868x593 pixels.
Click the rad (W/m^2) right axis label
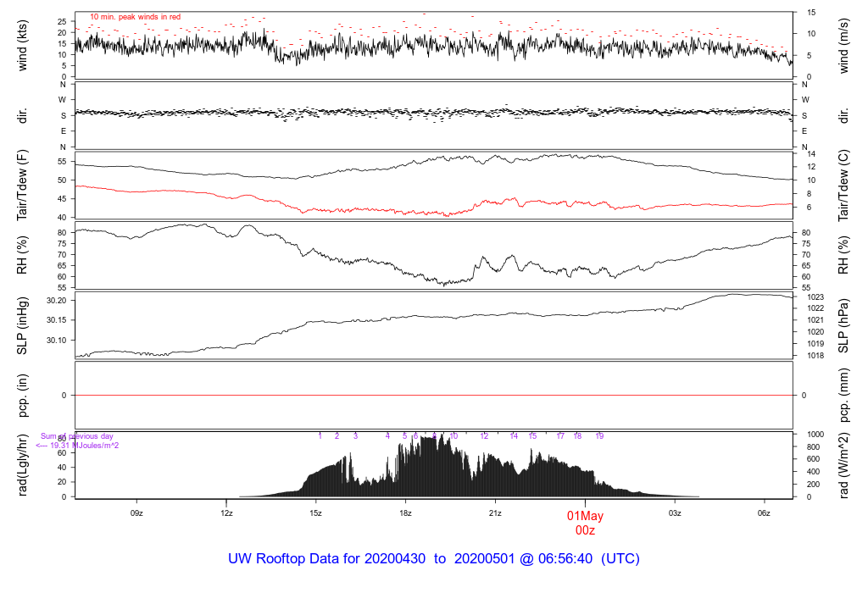pyautogui.click(x=843, y=465)
